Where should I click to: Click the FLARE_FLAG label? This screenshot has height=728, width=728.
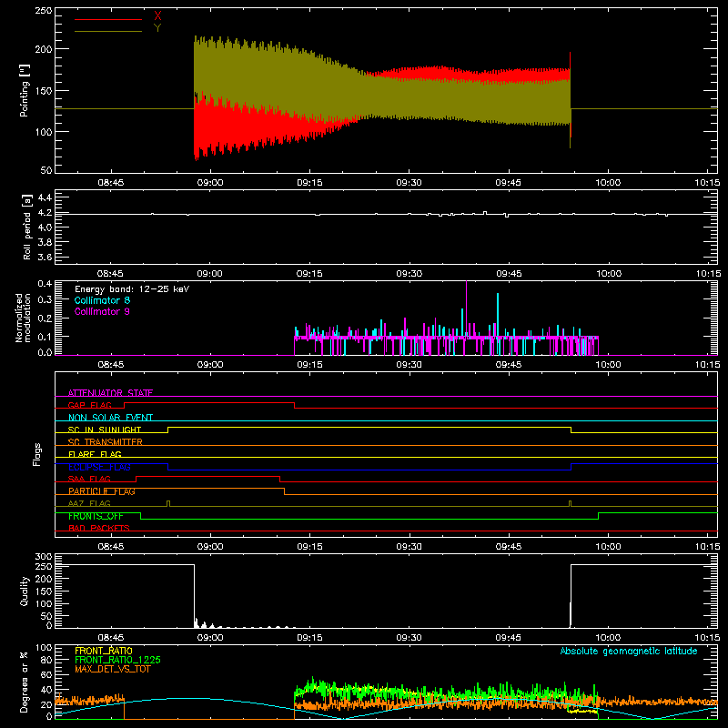(95, 454)
